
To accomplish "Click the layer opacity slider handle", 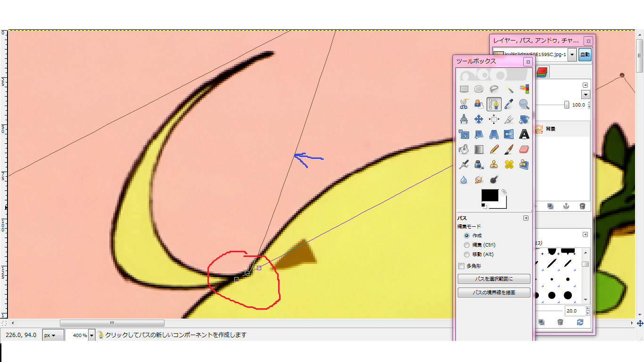I will point(567,105).
